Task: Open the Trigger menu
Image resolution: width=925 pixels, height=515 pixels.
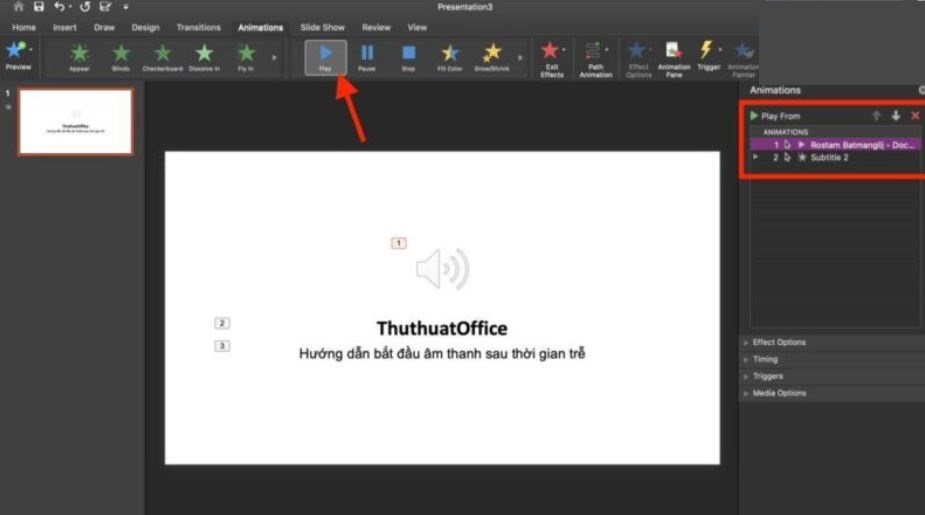Action: pyautogui.click(x=708, y=56)
